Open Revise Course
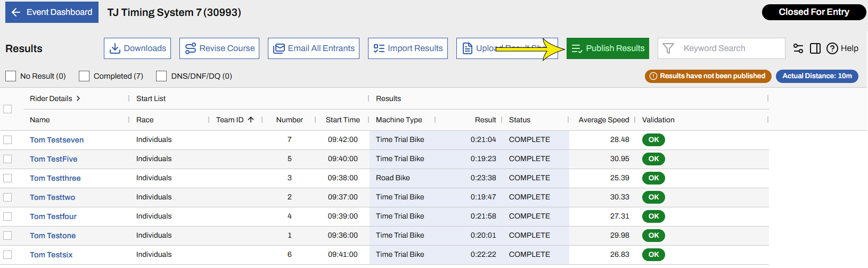This screenshot has width=868, height=268. (219, 48)
